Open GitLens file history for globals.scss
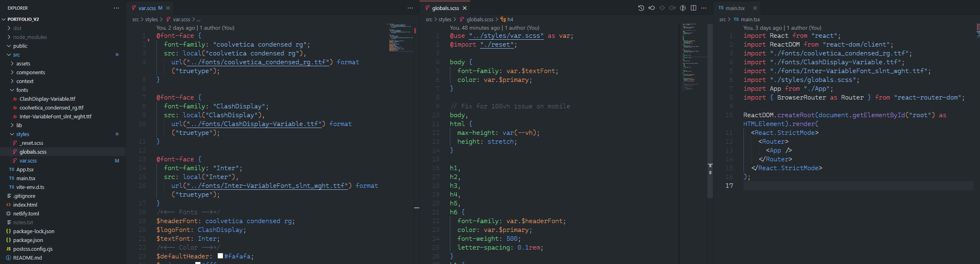The image size is (980, 264). tap(641, 8)
